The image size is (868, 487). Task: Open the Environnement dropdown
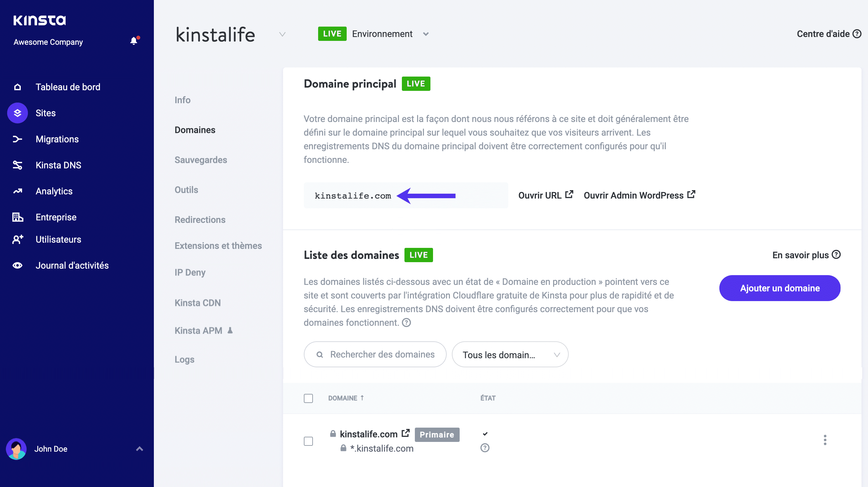(x=426, y=34)
